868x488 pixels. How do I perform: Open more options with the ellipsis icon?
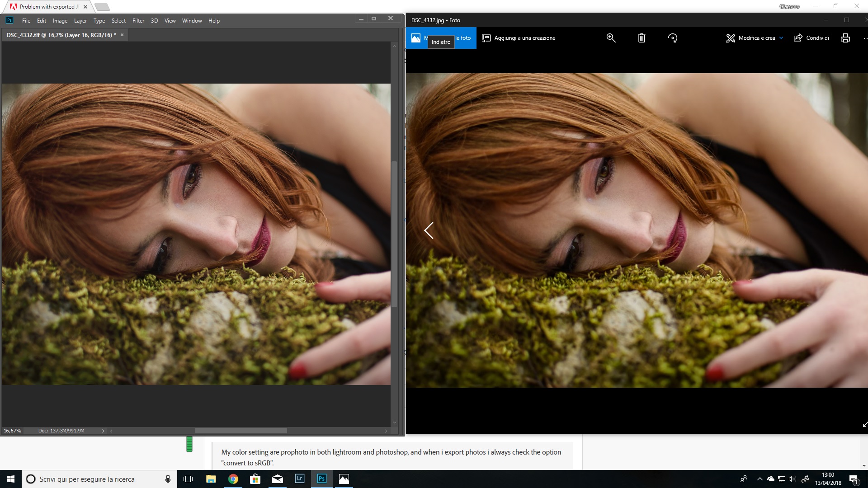coord(865,38)
